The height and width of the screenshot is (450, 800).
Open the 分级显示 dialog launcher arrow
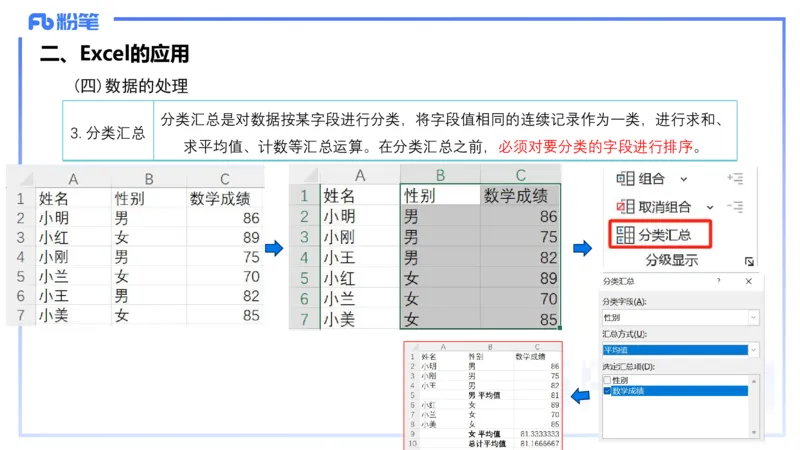[749, 261]
